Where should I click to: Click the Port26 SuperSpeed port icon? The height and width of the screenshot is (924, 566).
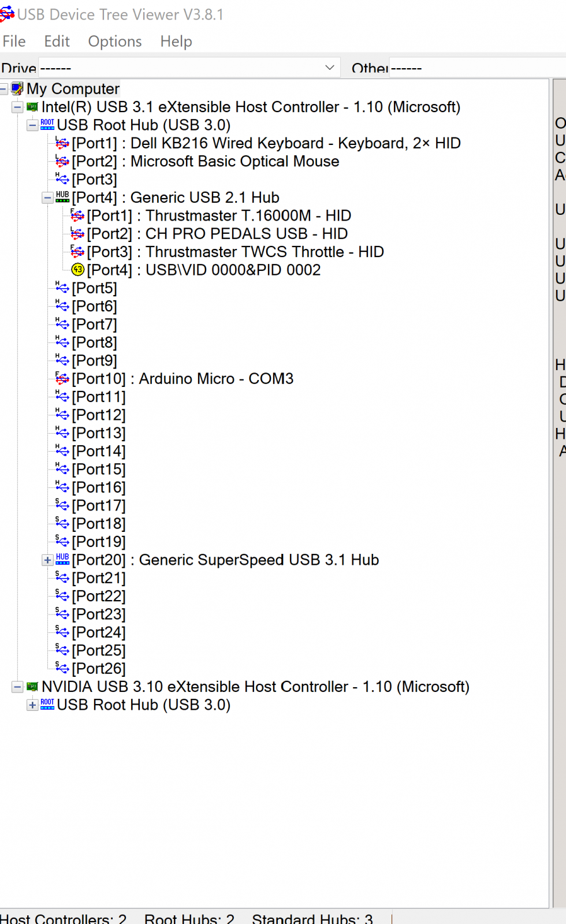point(62,668)
